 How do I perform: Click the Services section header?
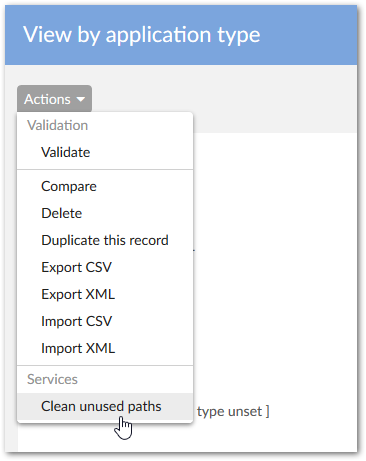52,379
